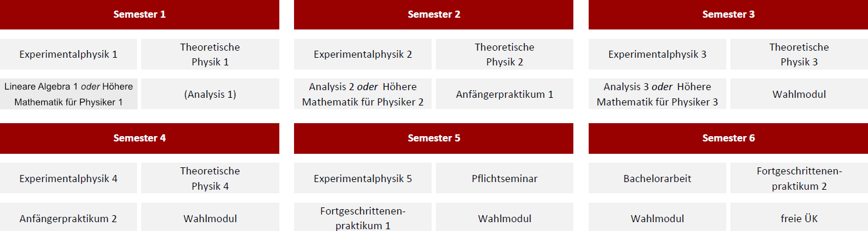868x231 pixels.
Task: Open the Lineare Algebra 1 module box
Action: pos(68,94)
